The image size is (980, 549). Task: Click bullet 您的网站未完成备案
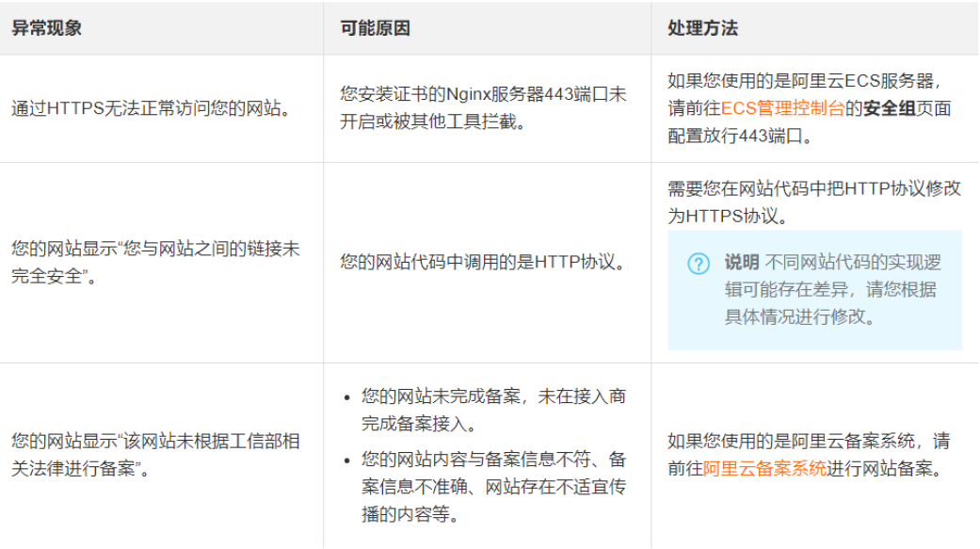coord(493,410)
